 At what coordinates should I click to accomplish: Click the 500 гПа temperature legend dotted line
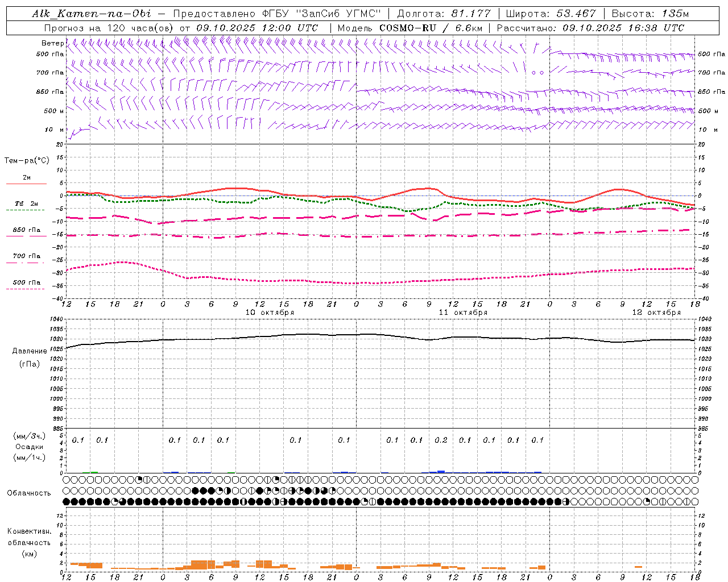tap(25, 289)
